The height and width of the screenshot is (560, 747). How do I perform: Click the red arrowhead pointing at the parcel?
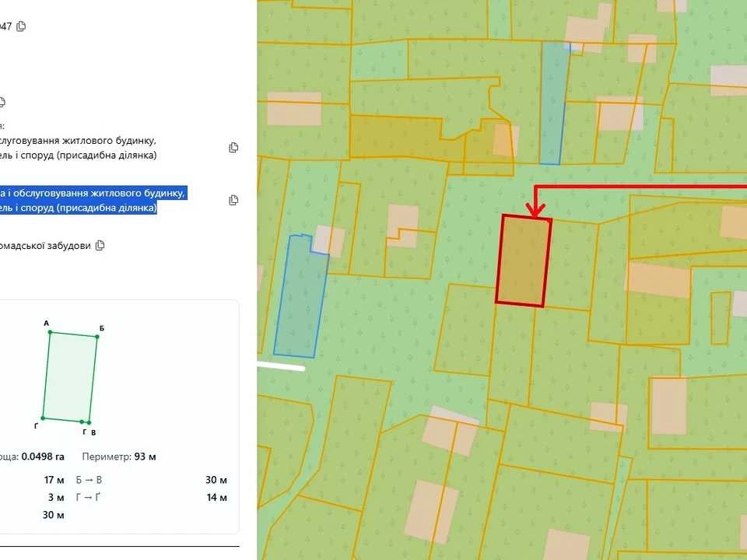tap(535, 210)
